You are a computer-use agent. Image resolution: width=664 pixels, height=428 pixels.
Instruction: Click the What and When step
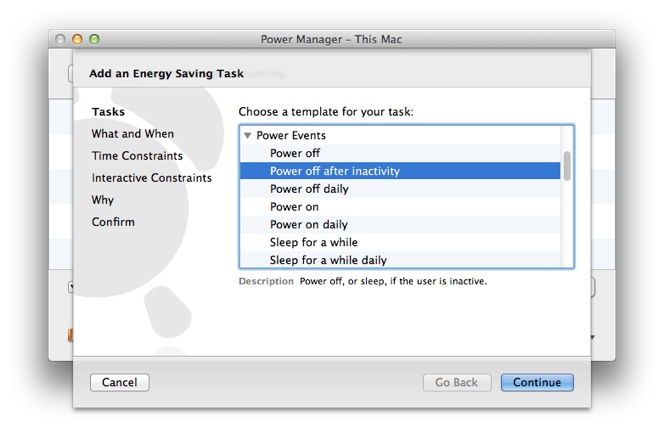coord(133,134)
